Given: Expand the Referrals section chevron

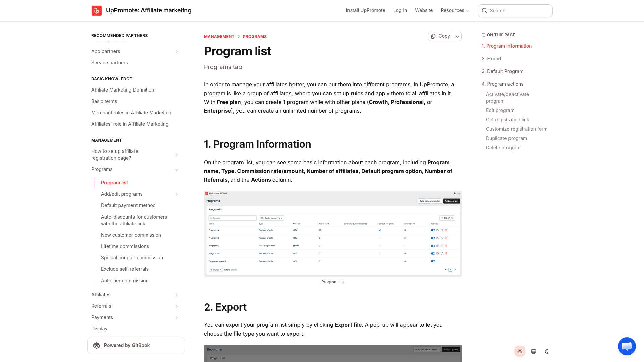Looking at the screenshot, I should pos(177,306).
